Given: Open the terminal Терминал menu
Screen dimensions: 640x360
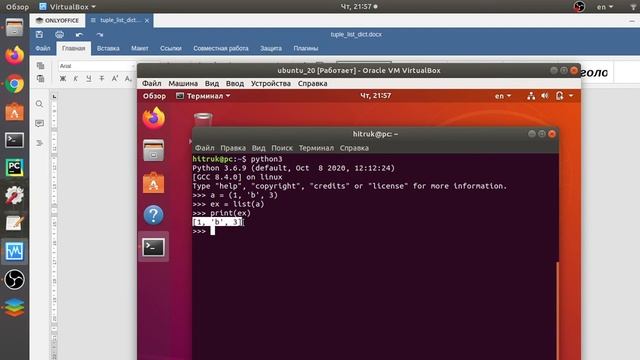Looking at the screenshot, I should [x=316, y=148].
